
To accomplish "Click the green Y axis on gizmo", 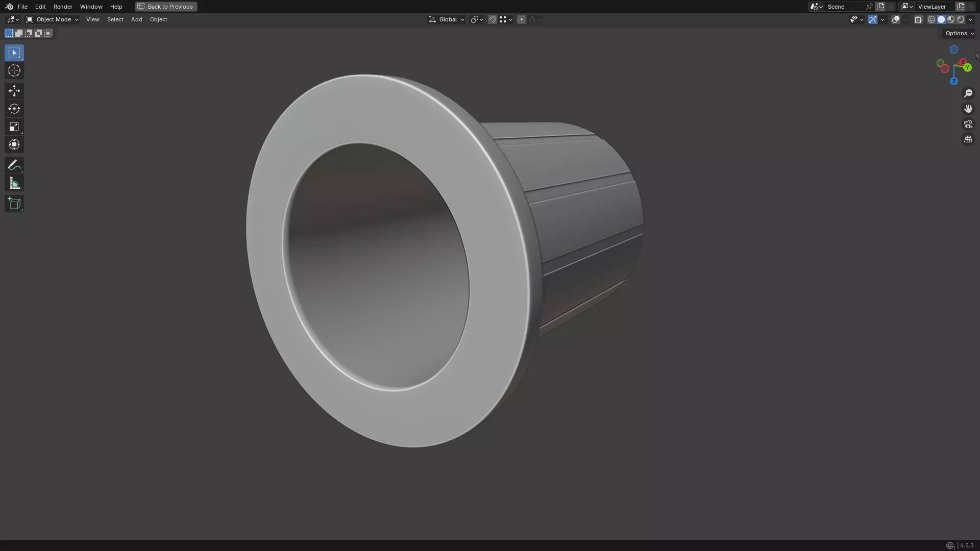I will tap(967, 68).
